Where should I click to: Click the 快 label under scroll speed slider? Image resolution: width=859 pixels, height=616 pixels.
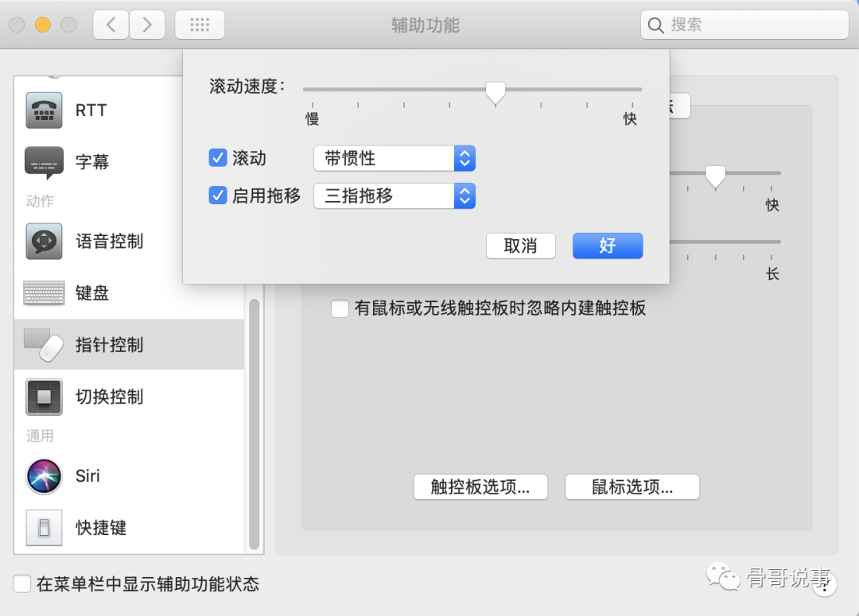[630, 118]
